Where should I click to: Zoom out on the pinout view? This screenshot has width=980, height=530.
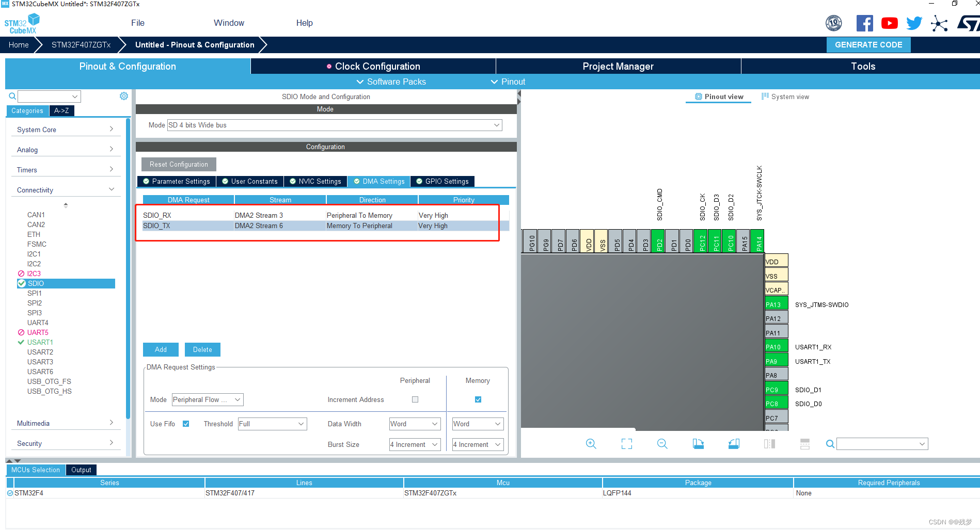tap(662, 444)
